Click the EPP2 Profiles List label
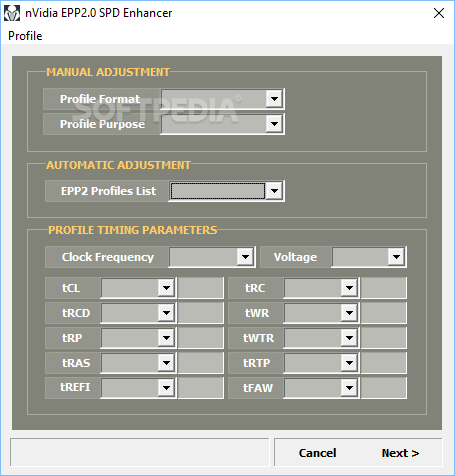455x476 pixels. (108, 191)
